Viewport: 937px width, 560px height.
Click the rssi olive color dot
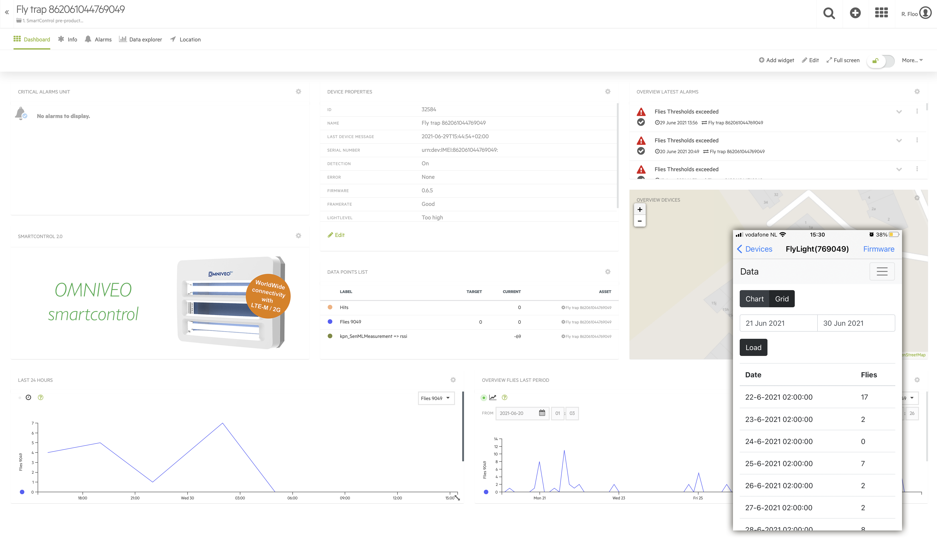[x=330, y=336]
